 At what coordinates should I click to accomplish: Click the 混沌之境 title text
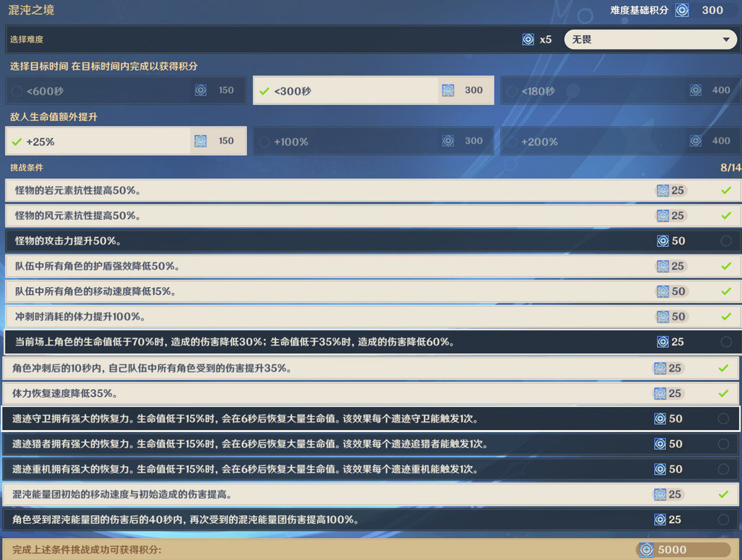click(31, 10)
